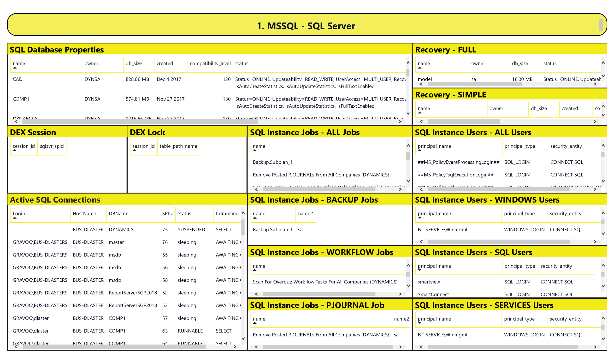Screen dimensions: 614x364
Task: Click right scroll arrow in Active SQL Connections
Action: pos(235,347)
